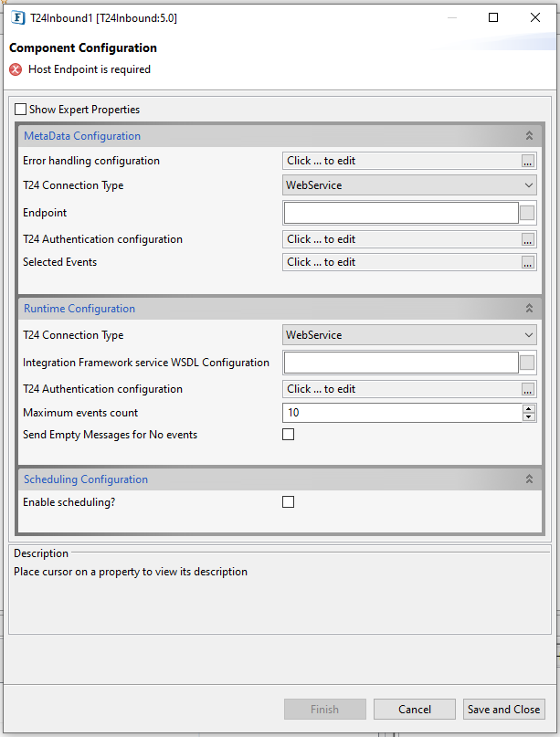Image resolution: width=560 pixels, height=737 pixels.
Task: Click 'Host Endpoint is required' error message
Action: [x=90, y=69]
